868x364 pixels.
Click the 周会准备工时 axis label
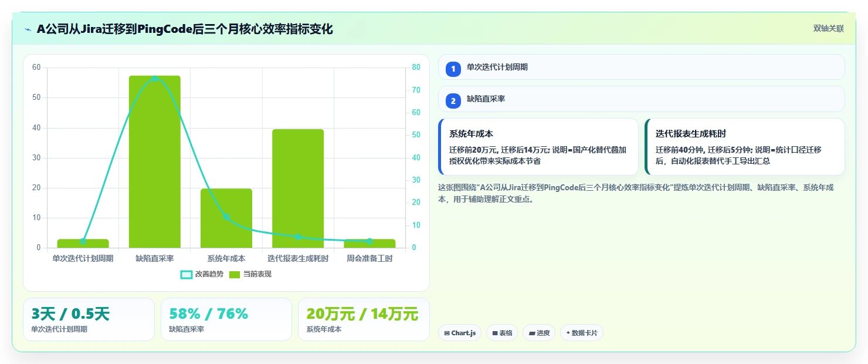click(369, 258)
